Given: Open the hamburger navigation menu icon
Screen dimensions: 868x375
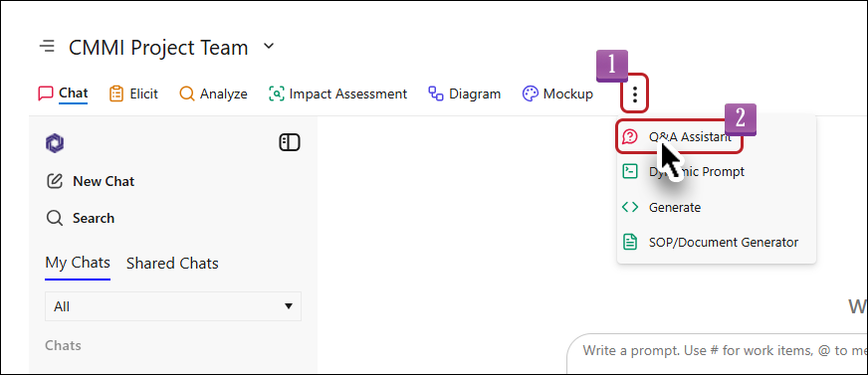Looking at the screenshot, I should pyautogui.click(x=47, y=46).
